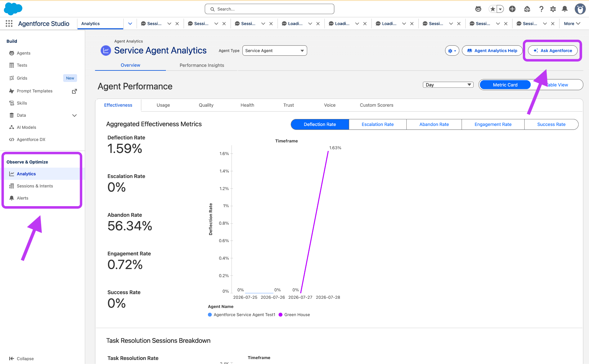
Task: Open the Agent Type dropdown
Action: point(275,51)
